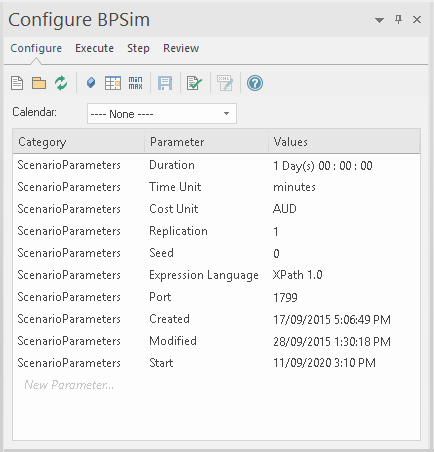
Task: Click the New document toolbar icon
Action: (x=17, y=83)
